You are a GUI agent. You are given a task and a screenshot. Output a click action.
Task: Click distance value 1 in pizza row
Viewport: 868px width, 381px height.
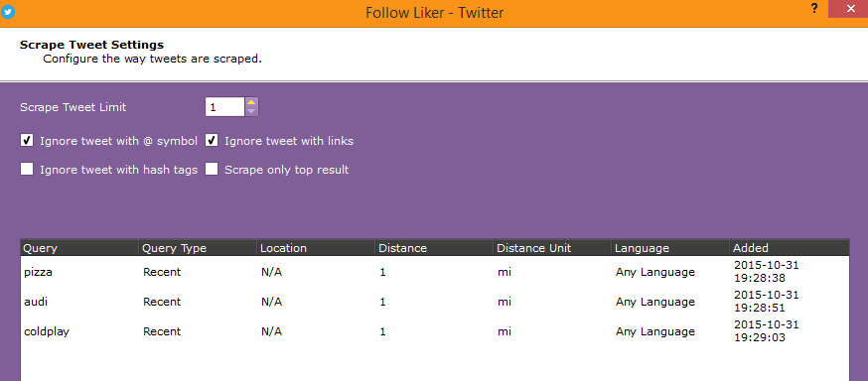[x=383, y=272]
